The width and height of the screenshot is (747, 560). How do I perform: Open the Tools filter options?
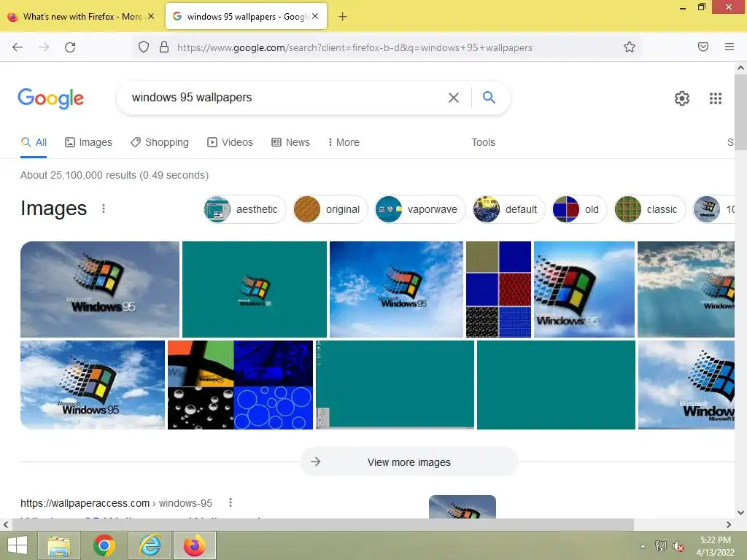tap(483, 142)
